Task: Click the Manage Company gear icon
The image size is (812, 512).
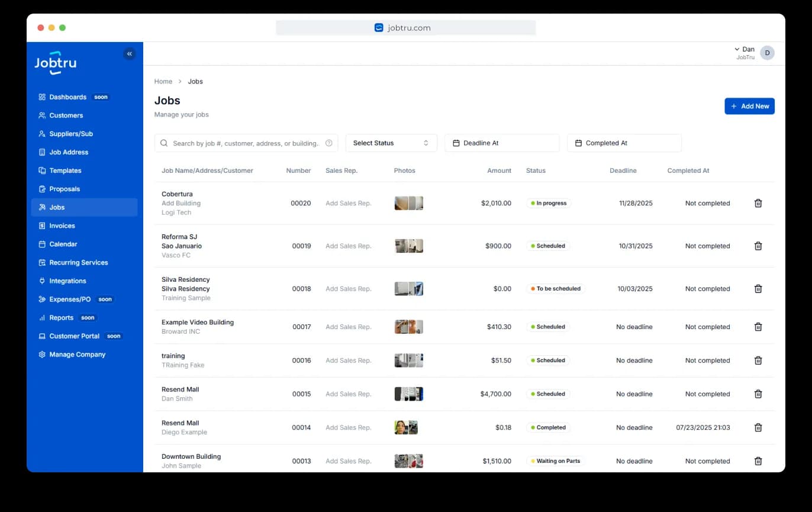Action: coord(41,355)
